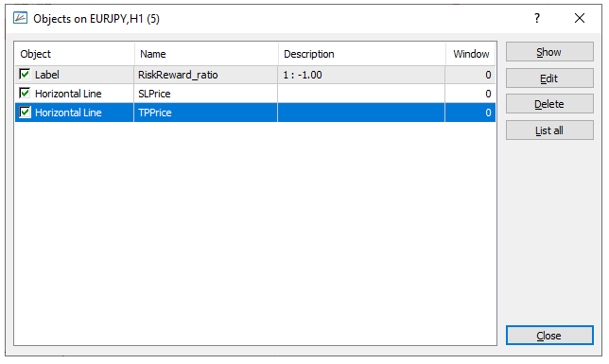Delete the selected object via Delete button

pos(549,104)
